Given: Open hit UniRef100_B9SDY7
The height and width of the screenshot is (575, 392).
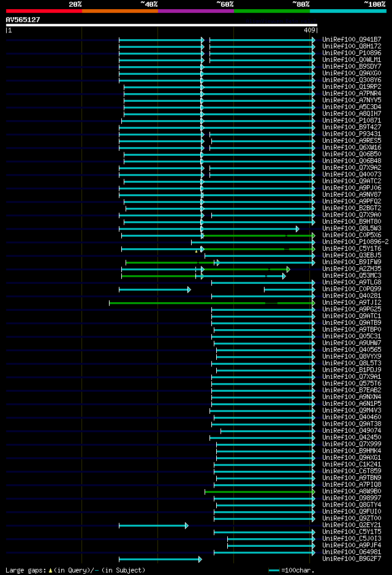Looking at the screenshot, I should coord(352,66).
